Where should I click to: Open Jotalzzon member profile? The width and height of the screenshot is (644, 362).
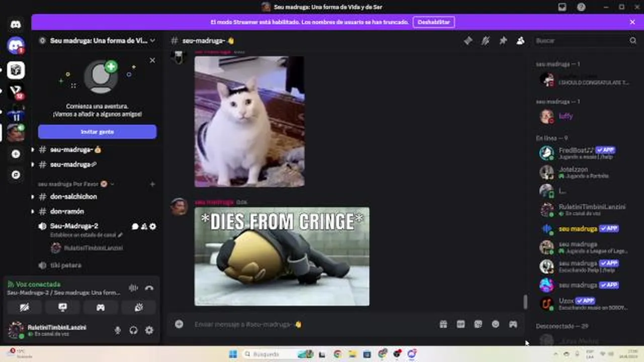(585, 172)
